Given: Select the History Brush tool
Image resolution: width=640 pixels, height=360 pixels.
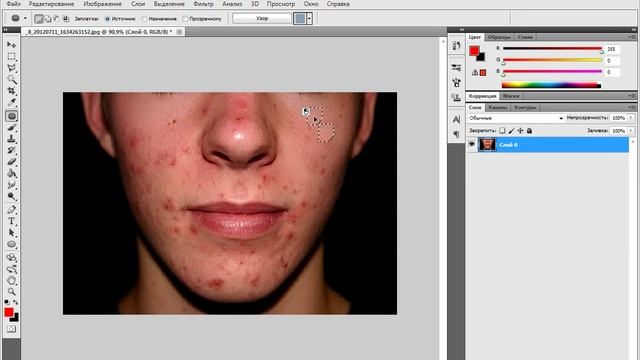Looking at the screenshot, I should point(11,151).
